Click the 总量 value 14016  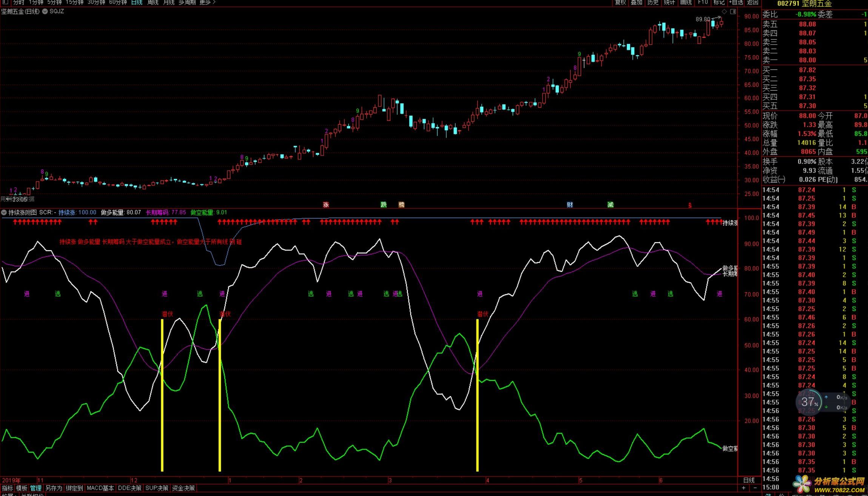point(806,143)
